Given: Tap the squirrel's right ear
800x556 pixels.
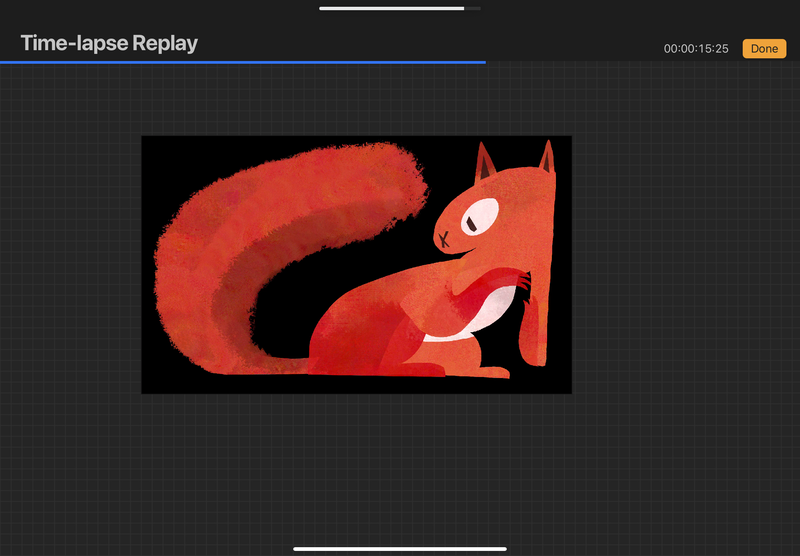Looking at the screenshot, I should (547, 158).
